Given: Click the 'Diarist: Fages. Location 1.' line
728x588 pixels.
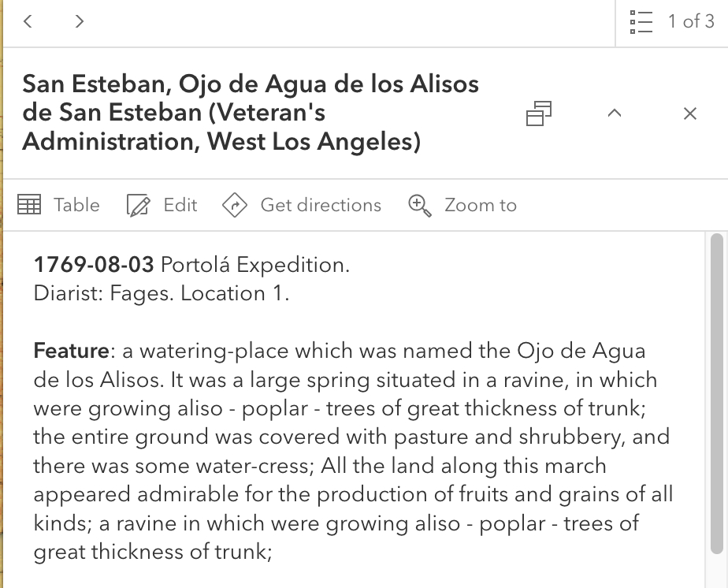Looking at the screenshot, I should pos(162,293).
